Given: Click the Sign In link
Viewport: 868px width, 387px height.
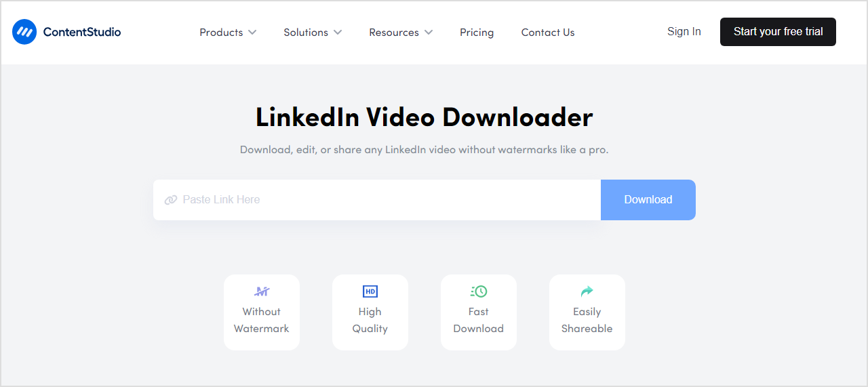Looking at the screenshot, I should [x=684, y=32].
